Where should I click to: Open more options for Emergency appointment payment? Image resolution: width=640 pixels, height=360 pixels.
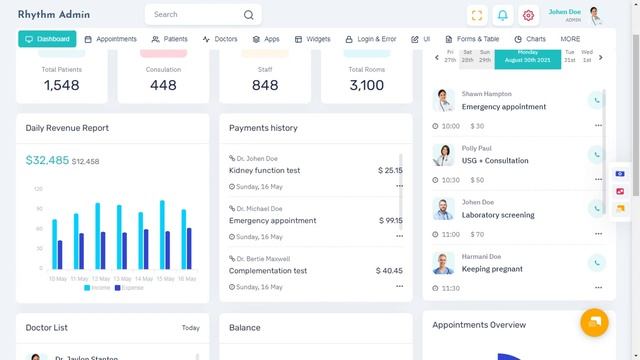point(399,236)
